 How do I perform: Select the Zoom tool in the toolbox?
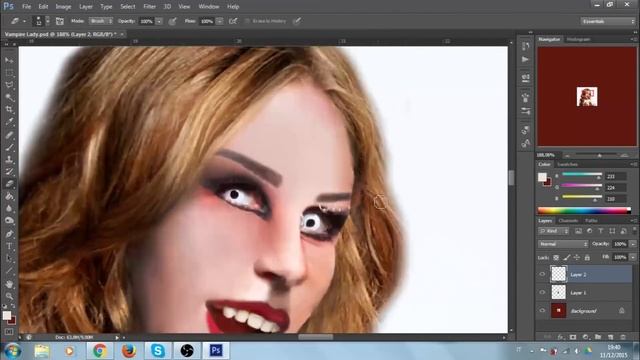(x=9, y=296)
